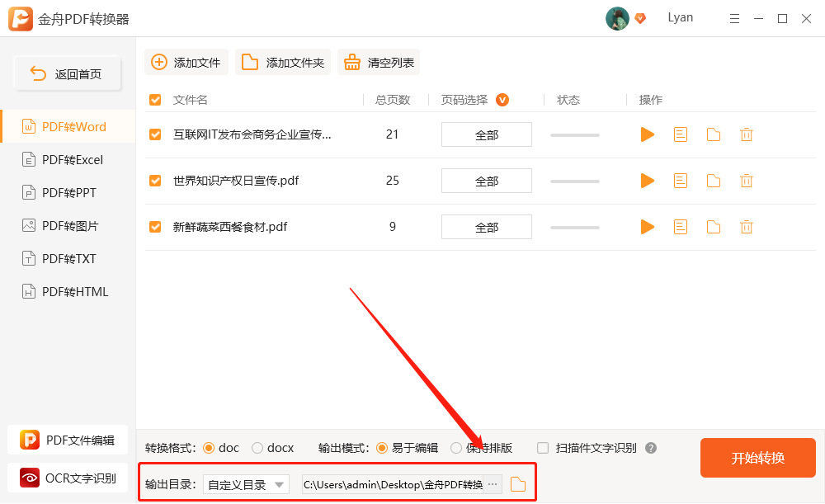This screenshot has width=825, height=504.
Task: Open document preview icon for 新鲜蔬菜西餐食材.pdf
Action: click(681, 228)
